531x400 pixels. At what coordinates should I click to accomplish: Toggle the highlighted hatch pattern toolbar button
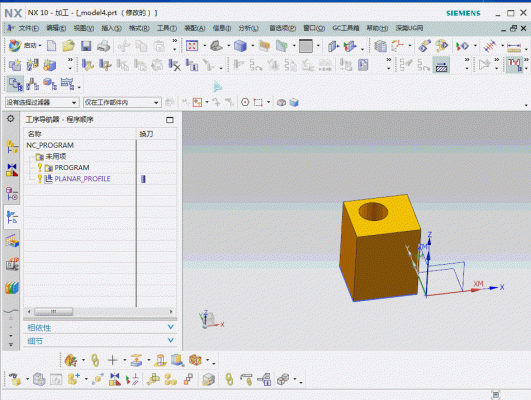441,65
